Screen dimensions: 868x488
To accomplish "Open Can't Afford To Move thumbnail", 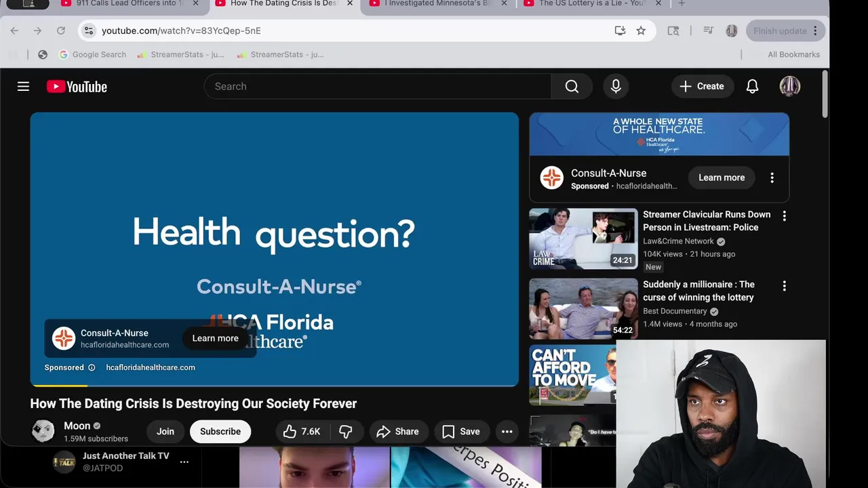I will point(573,375).
